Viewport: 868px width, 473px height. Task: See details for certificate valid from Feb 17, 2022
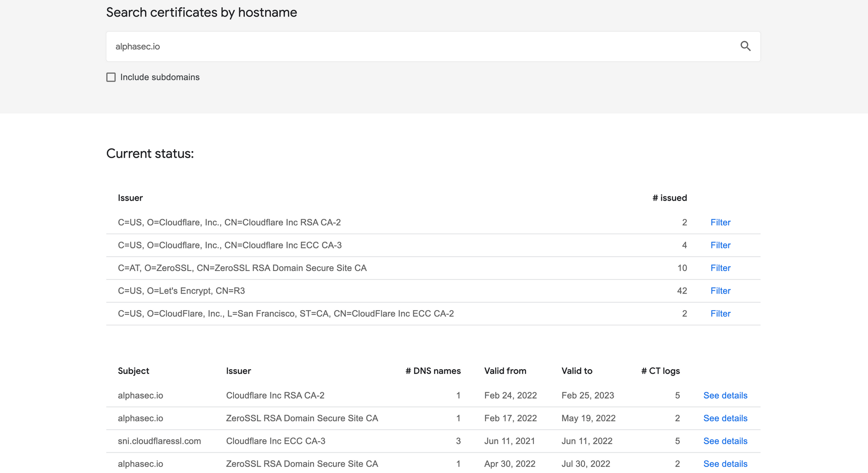(x=725, y=418)
